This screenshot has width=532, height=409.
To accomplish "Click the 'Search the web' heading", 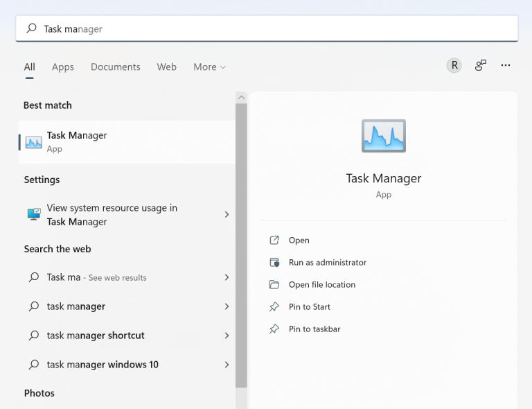I will tap(57, 249).
